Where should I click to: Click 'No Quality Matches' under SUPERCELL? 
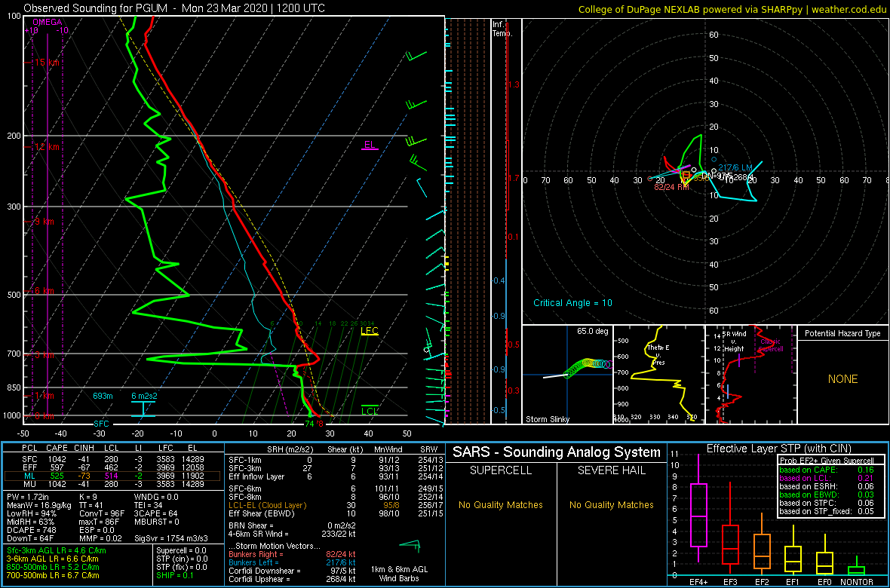(x=501, y=504)
